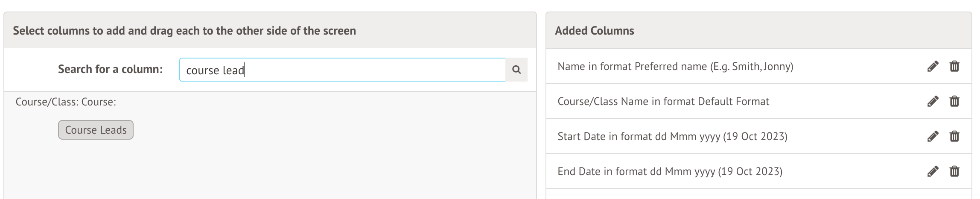The height and width of the screenshot is (199, 980).
Task: Edit the End Date column format
Action: [933, 172]
